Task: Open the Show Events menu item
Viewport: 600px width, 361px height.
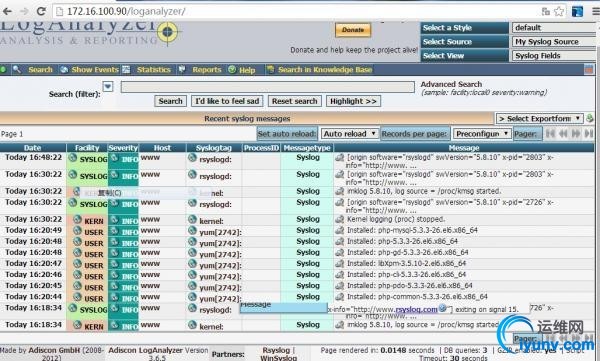Action: (95, 70)
